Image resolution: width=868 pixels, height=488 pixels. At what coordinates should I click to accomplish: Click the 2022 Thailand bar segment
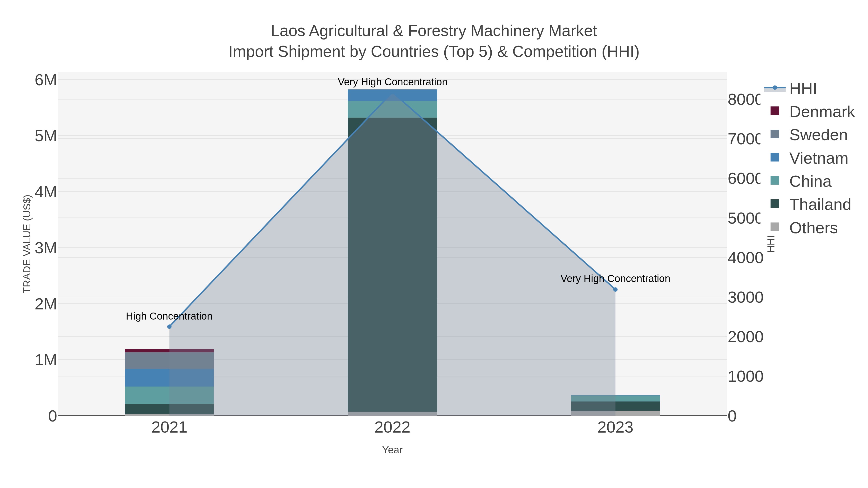coord(392,265)
